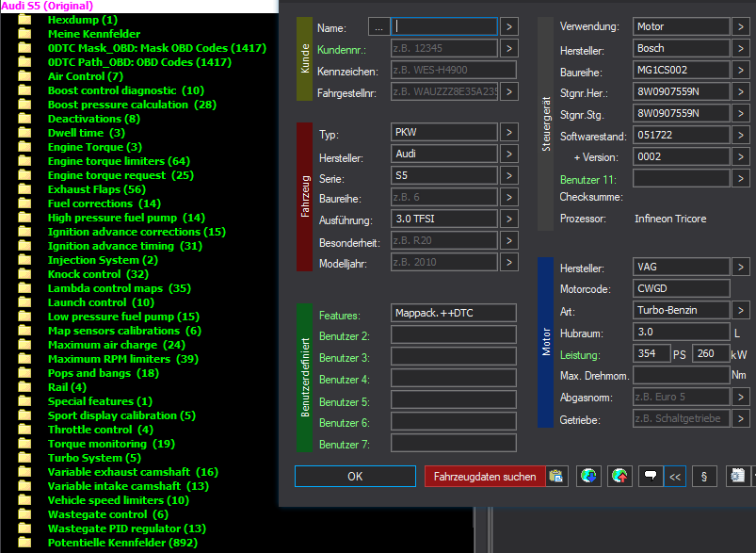Open the Art Turbo-Benzin dropdown arrow
The image size is (756, 553).
pyautogui.click(x=741, y=310)
